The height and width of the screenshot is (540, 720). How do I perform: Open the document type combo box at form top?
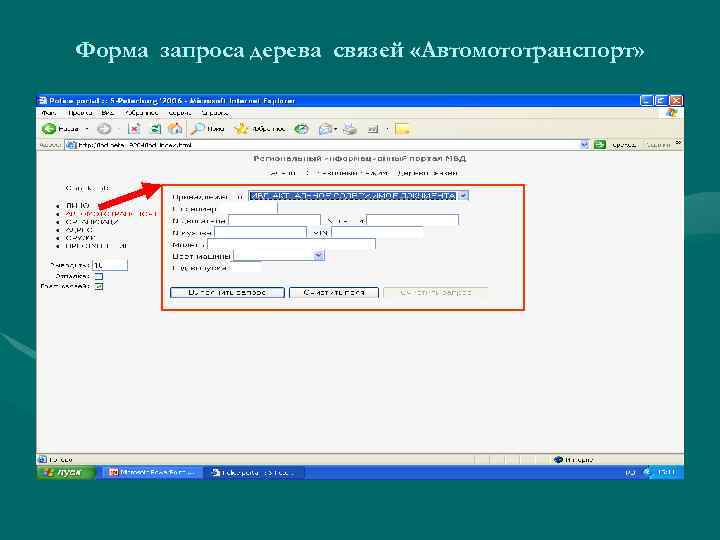click(x=359, y=196)
